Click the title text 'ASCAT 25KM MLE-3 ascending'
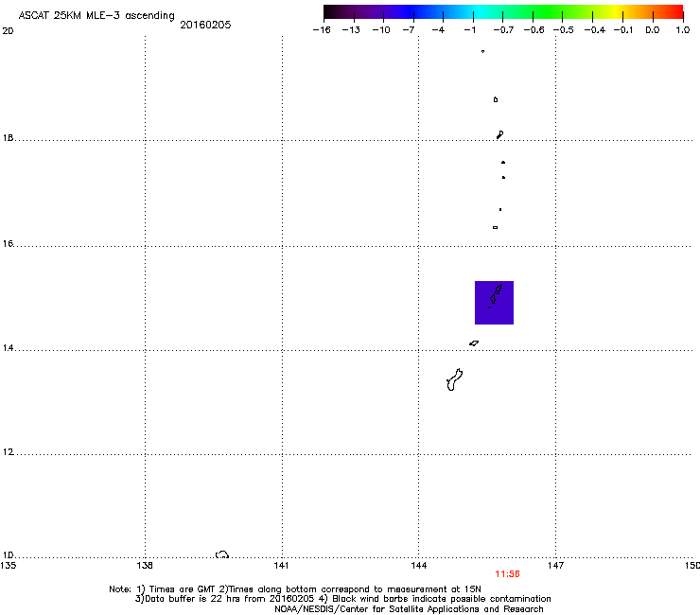 click(x=96, y=16)
